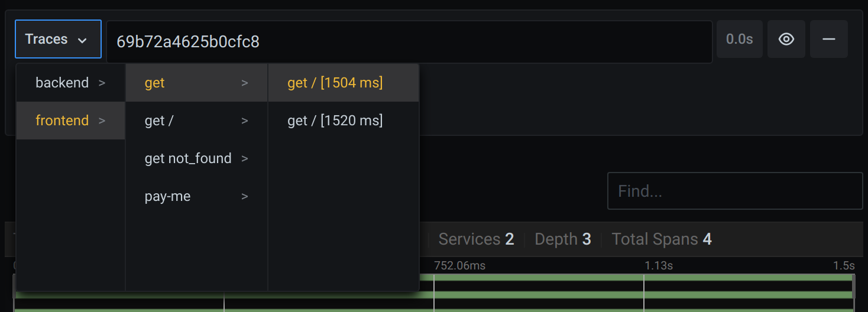Open the "get /" operation submenu
Viewport: 868px width, 312px height.
(x=196, y=121)
